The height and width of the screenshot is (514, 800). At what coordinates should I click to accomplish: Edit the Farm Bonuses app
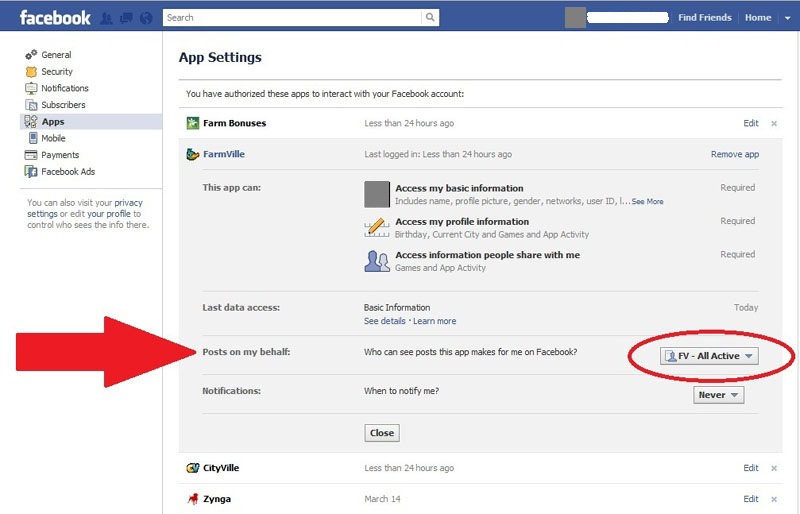tap(751, 123)
